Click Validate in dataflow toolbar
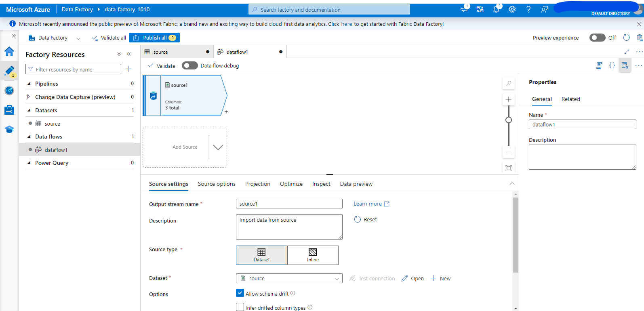 [162, 65]
